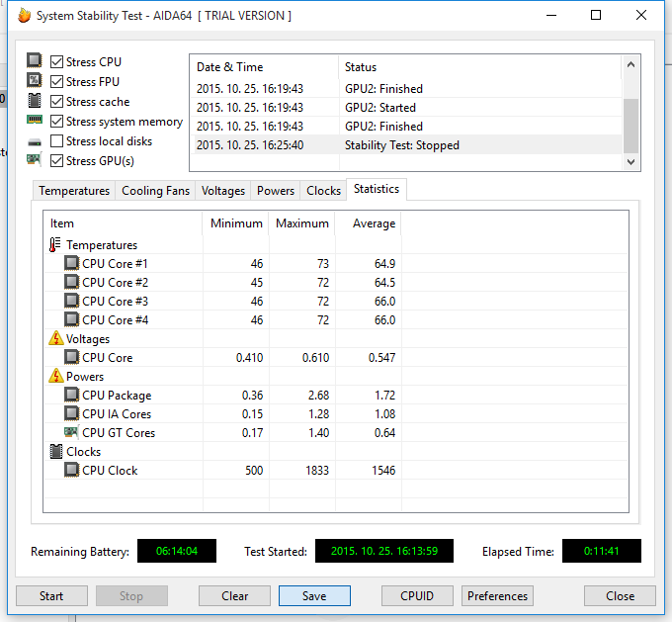
Task: Click the log scrollbar down arrow
Action: click(x=630, y=162)
